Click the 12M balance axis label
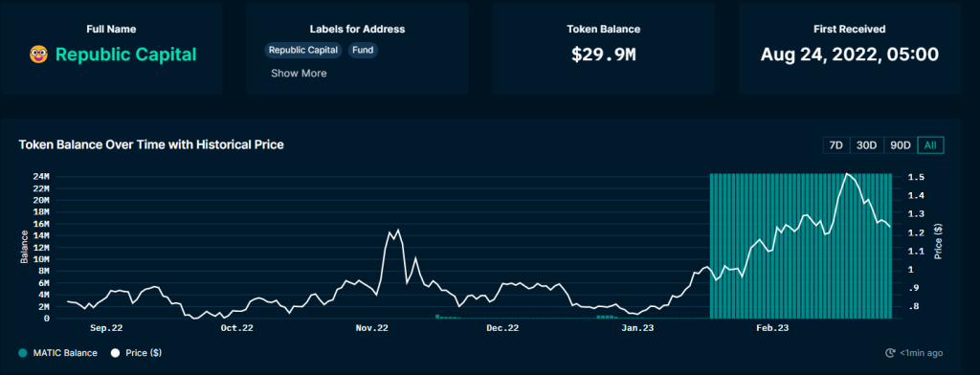Viewport: 980px width, 375px height. tap(41, 248)
